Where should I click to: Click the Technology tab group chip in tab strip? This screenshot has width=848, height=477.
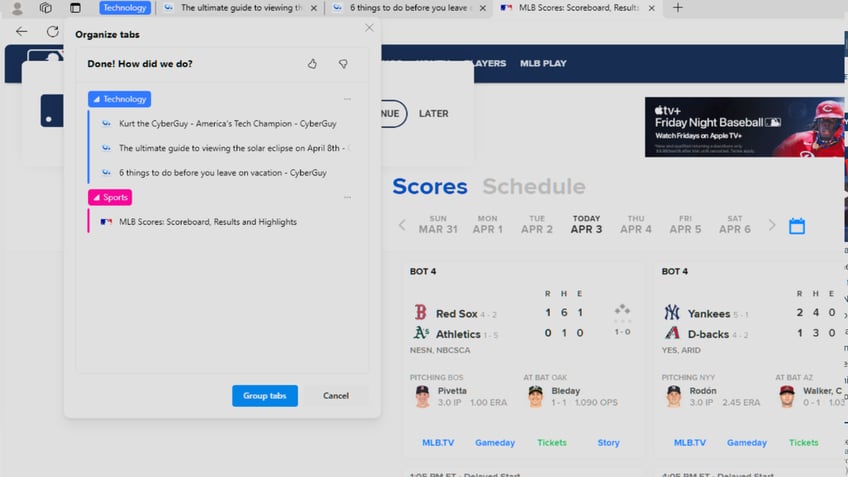pos(124,8)
